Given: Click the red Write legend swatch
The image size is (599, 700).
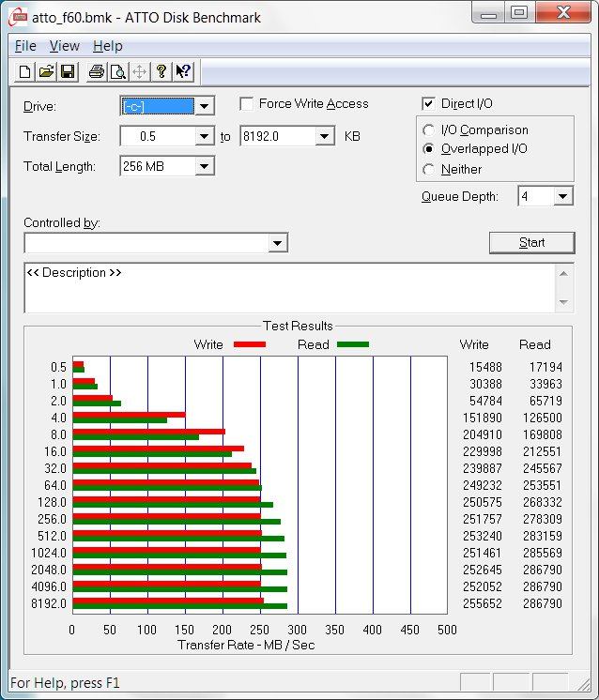Looking at the screenshot, I should coord(250,344).
